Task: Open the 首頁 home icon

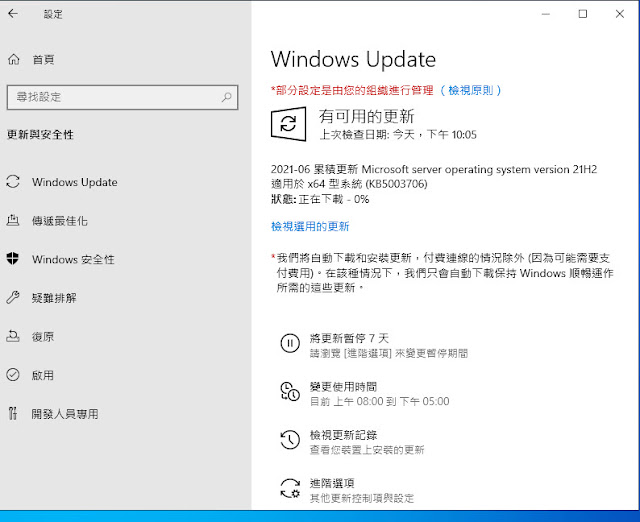Action: (x=13, y=60)
